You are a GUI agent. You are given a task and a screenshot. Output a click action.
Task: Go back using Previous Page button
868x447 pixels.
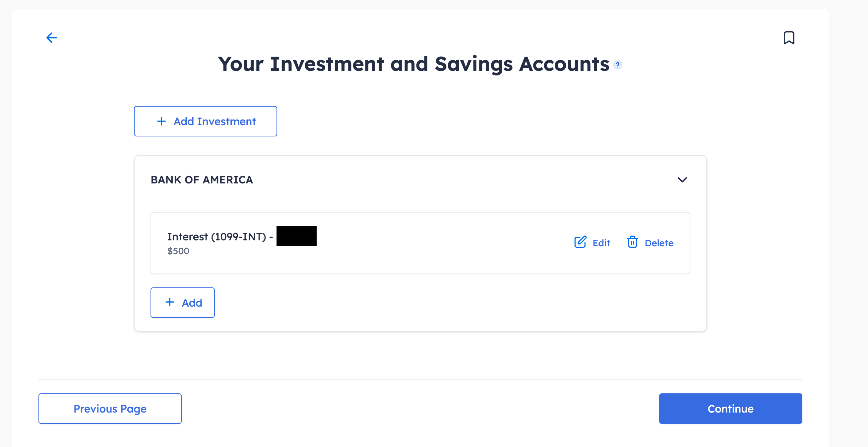pyautogui.click(x=110, y=408)
